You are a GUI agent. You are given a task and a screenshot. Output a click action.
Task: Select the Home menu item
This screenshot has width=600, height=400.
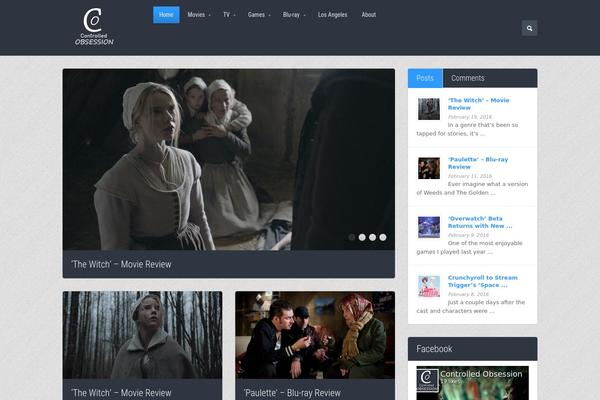[x=166, y=15]
